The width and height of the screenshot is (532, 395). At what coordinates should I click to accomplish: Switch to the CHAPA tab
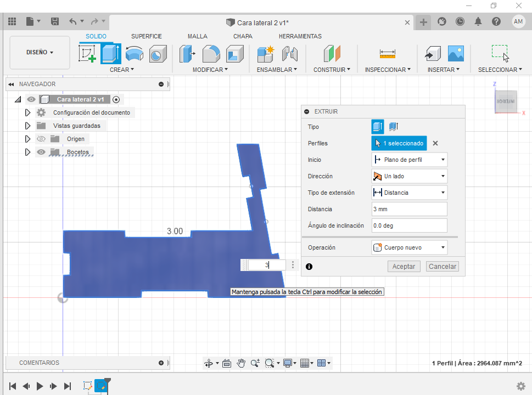coord(243,36)
